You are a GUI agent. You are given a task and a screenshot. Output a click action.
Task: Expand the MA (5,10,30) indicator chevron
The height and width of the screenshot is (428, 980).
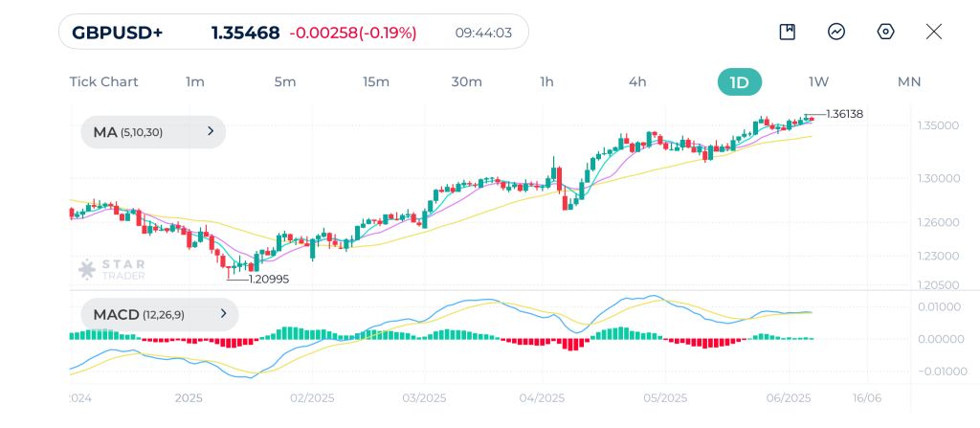coord(210,132)
